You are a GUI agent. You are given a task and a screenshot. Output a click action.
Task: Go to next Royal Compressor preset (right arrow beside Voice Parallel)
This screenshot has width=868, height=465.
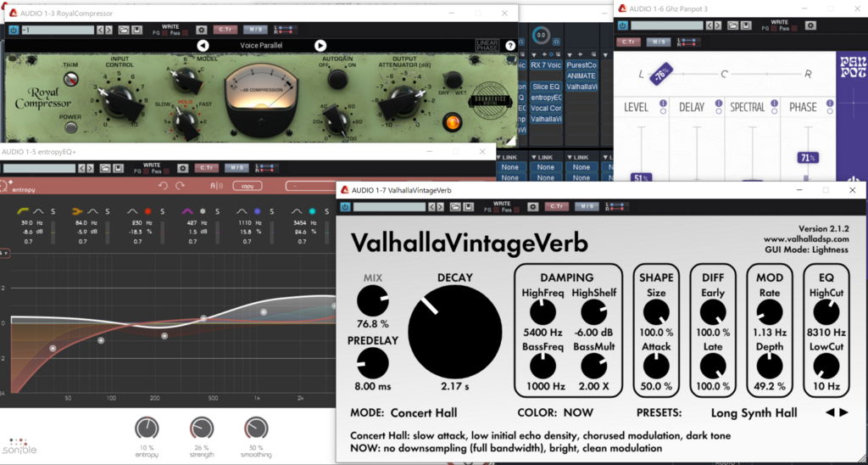(x=320, y=46)
